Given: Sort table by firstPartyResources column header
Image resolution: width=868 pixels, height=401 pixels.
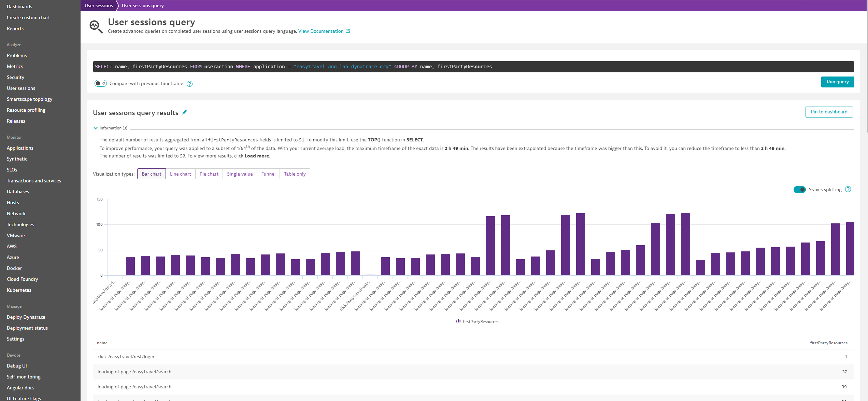Looking at the screenshot, I should (828, 343).
